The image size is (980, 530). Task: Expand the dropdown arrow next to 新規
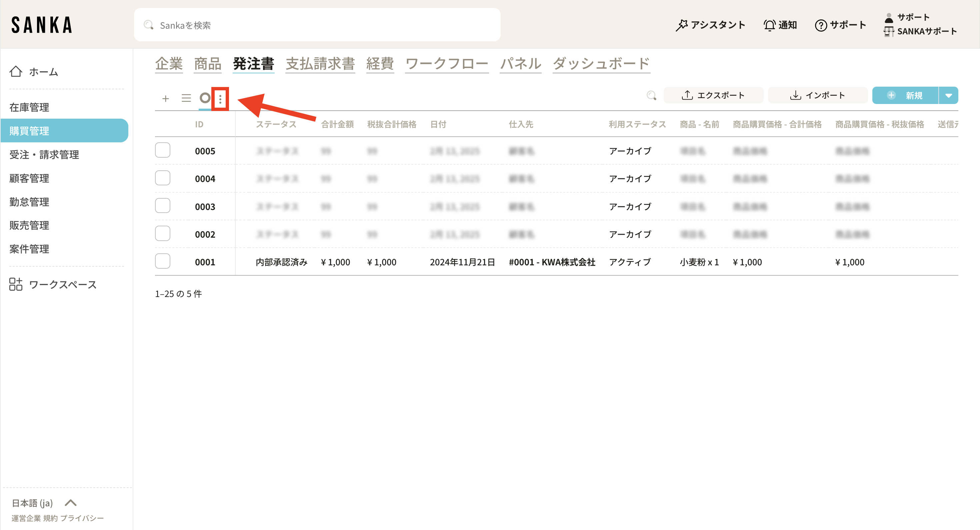pyautogui.click(x=948, y=95)
